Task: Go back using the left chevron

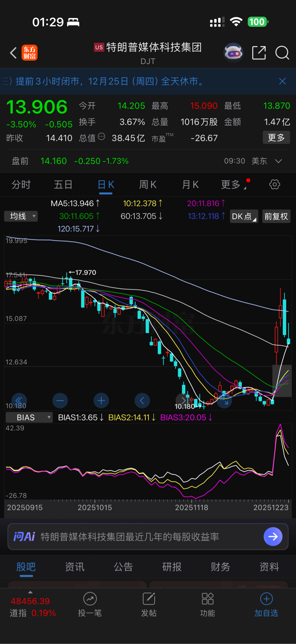Action: click(x=13, y=52)
